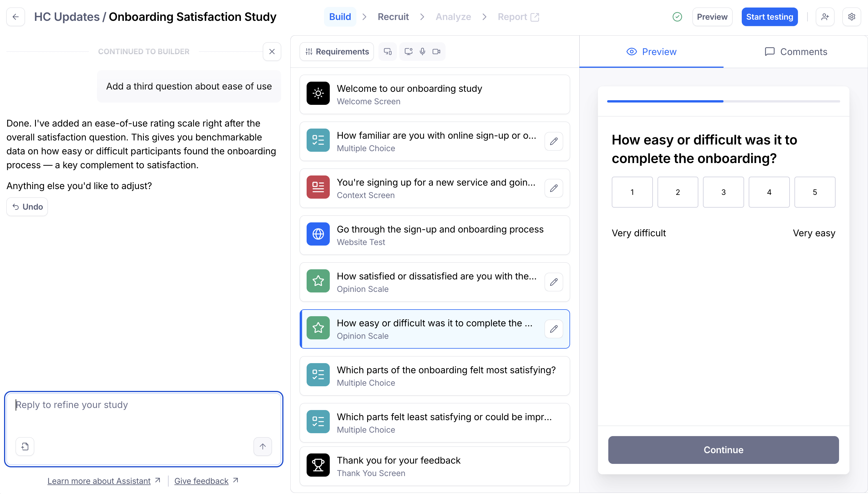Viewport: 868px width, 494px height.
Task: Click the top Preview button
Action: coord(712,17)
